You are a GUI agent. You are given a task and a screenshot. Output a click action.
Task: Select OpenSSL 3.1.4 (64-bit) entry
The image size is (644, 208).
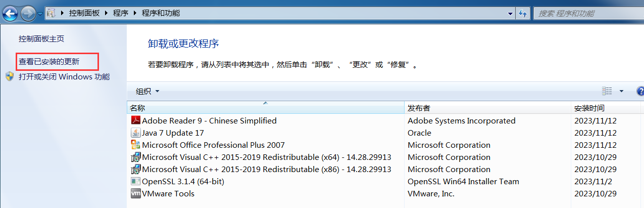pyautogui.click(x=183, y=181)
